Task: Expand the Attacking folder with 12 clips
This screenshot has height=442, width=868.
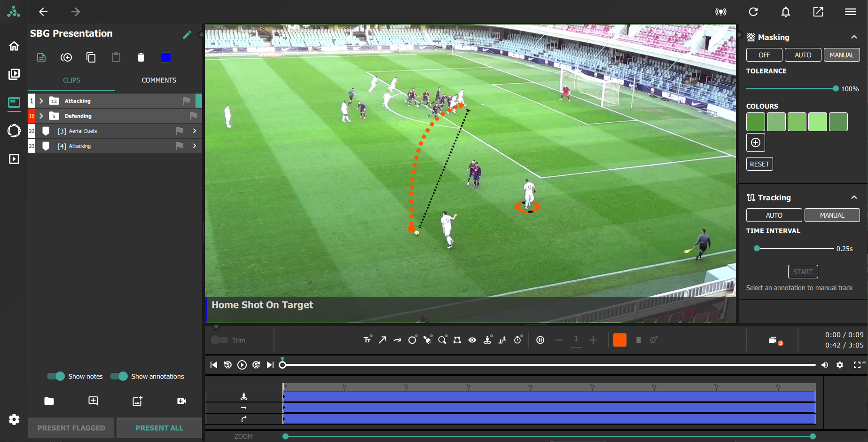Action: (x=41, y=101)
